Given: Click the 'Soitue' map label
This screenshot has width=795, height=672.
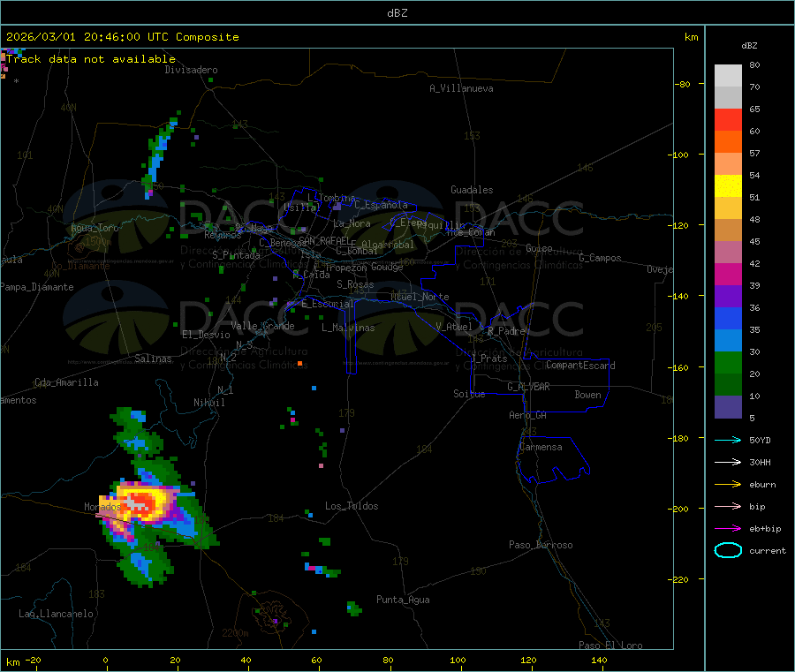Looking at the screenshot, I should coord(469,394).
